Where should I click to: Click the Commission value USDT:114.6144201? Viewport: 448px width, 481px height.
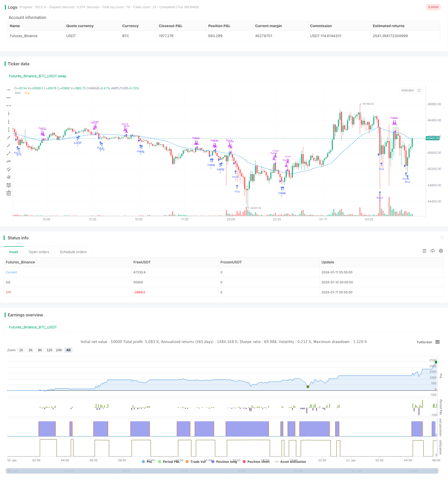click(x=326, y=36)
